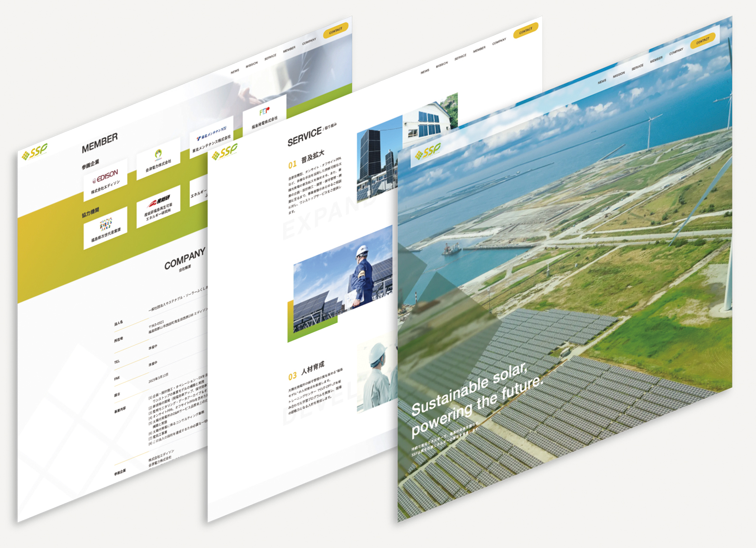Open the 産総研 research institute card
The image size is (756, 548).
[x=158, y=207]
